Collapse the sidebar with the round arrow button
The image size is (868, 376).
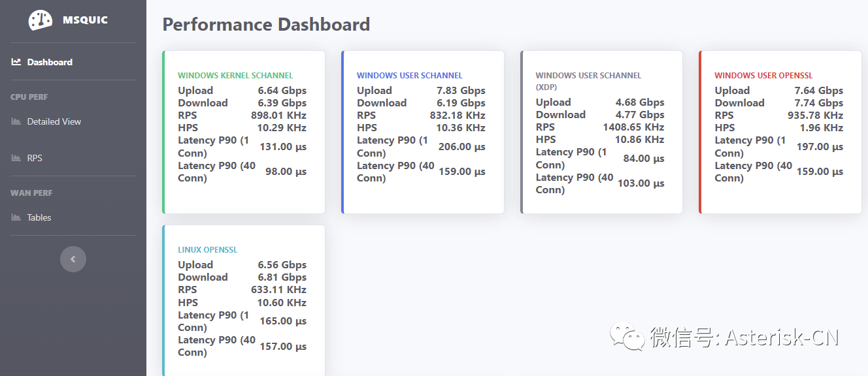pyautogui.click(x=73, y=259)
